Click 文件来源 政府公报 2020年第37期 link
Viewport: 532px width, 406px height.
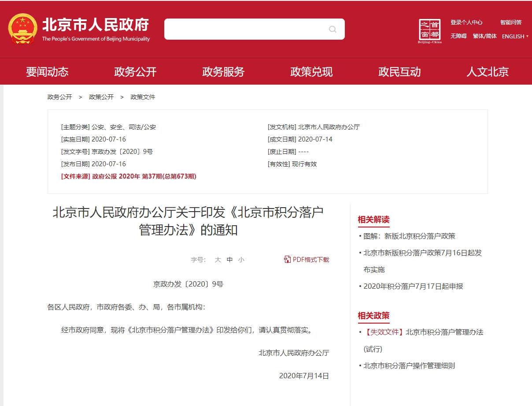click(x=129, y=176)
